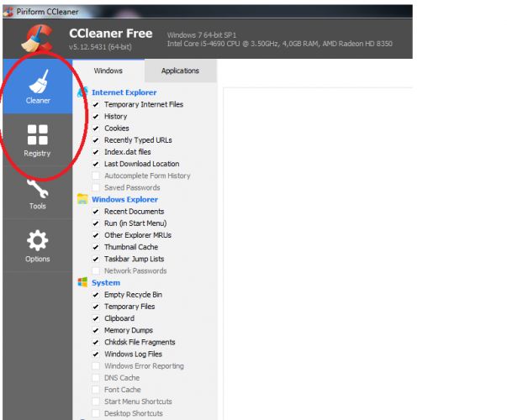Uncheck Thumbnail Cache
The height and width of the screenshot is (420, 507).
pos(96,247)
